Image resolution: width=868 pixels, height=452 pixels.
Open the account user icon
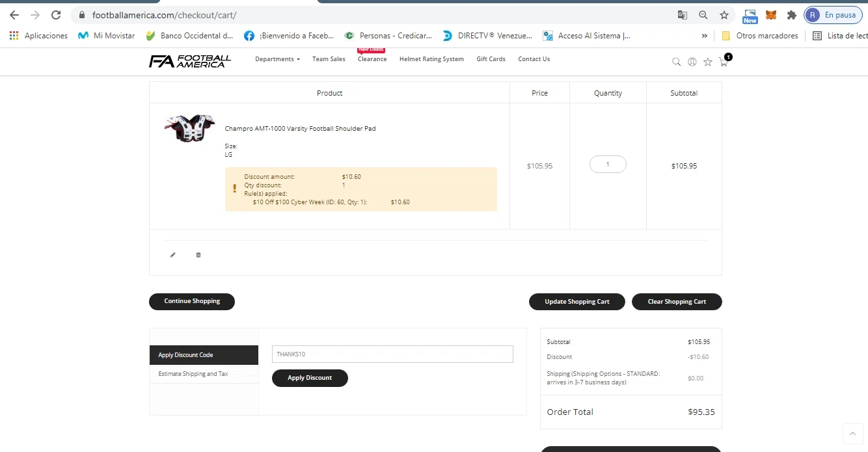point(692,62)
